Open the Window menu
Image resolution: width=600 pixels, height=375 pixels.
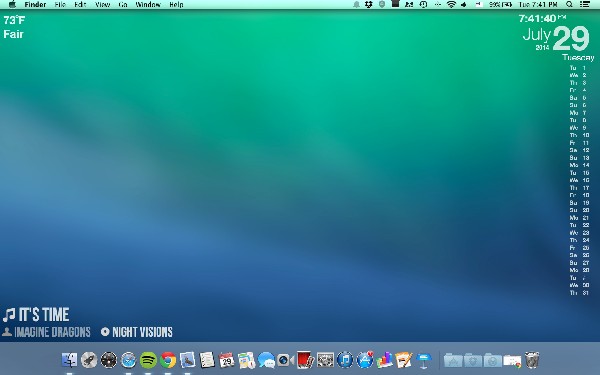[148, 5]
